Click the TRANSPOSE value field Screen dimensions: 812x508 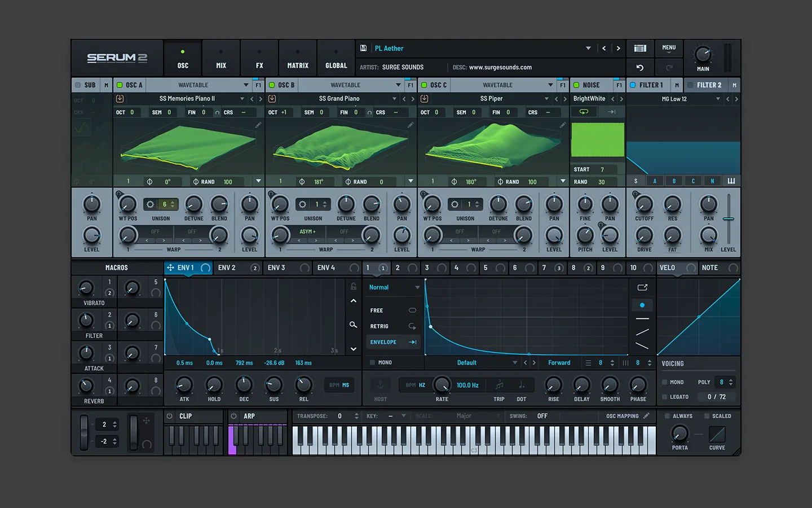pos(340,416)
